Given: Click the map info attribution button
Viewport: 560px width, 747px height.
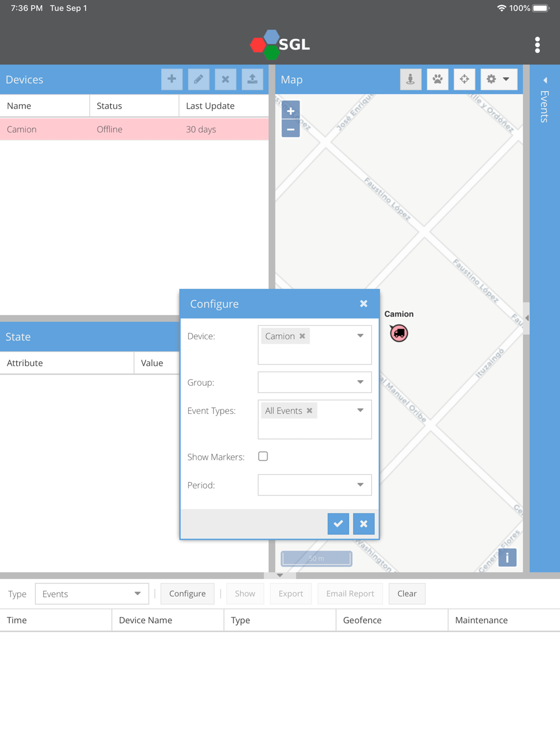Looking at the screenshot, I should [x=507, y=557].
